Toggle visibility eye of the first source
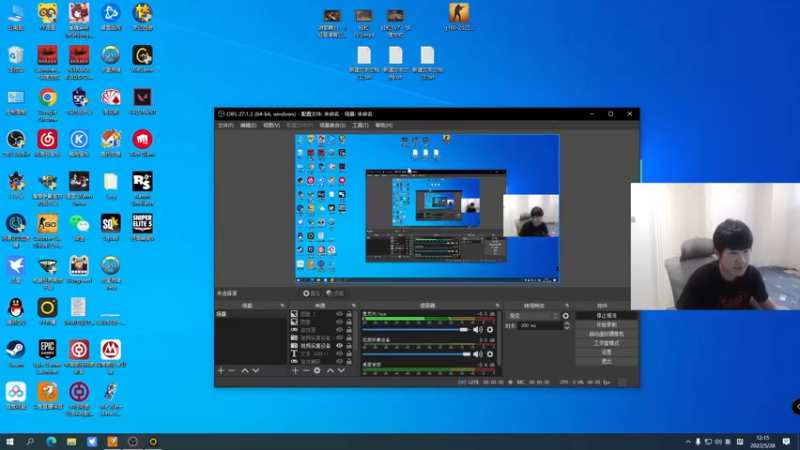The image size is (800, 450). pos(340,314)
